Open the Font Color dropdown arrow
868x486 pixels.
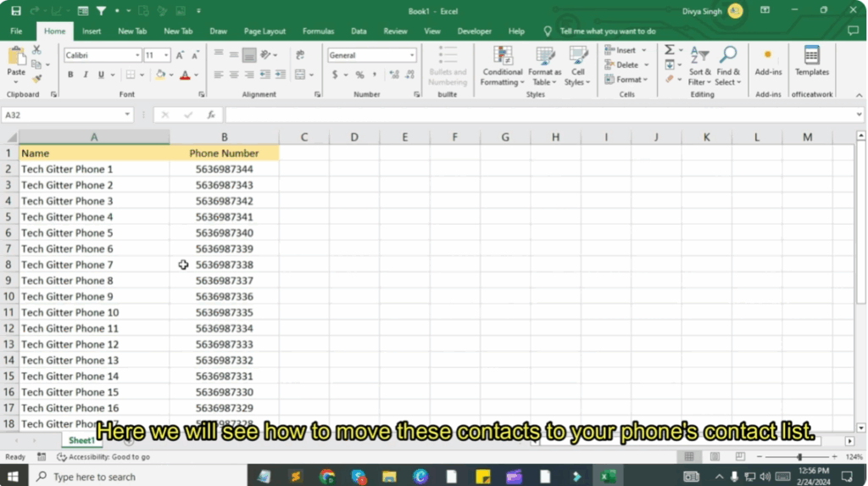point(196,75)
